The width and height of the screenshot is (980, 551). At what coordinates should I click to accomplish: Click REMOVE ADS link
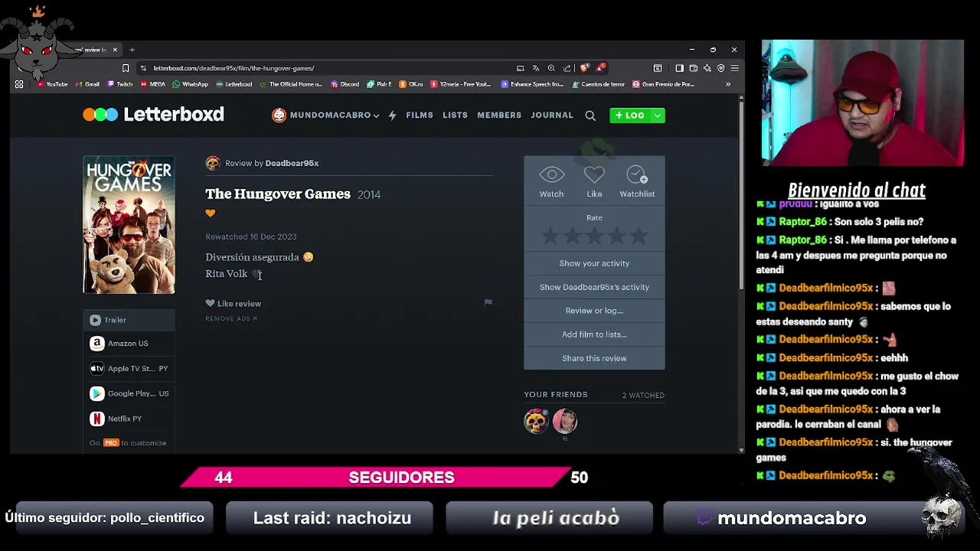pyautogui.click(x=231, y=318)
